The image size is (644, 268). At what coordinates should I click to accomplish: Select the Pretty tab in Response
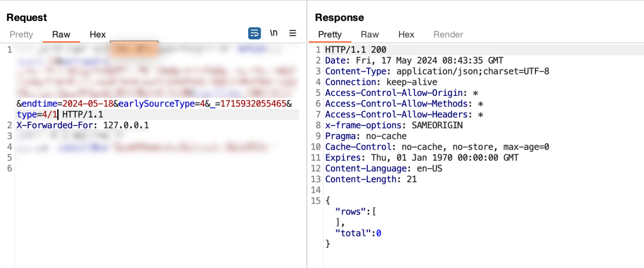(330, 35)
